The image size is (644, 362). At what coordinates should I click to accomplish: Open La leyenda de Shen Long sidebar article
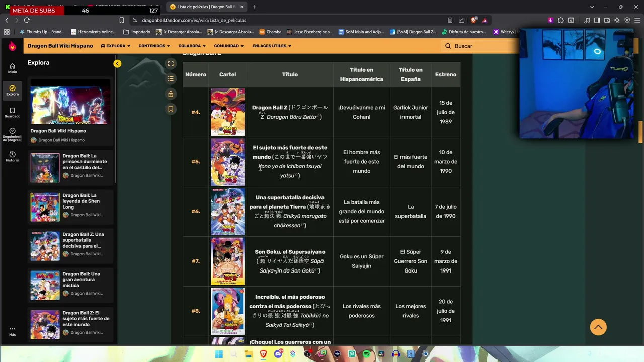click(70, 207)
